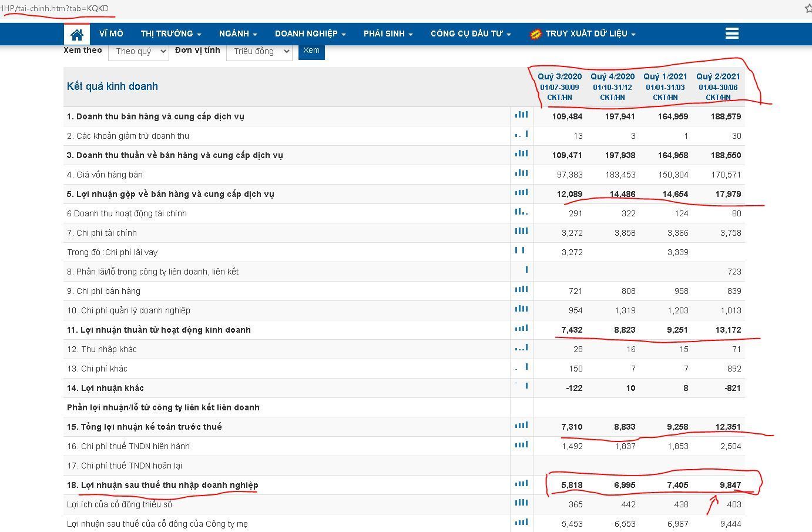The image size is (812, 532).
Task: Open the 'Triệu đồng' unit dropdown
Action: pos(259,51)
